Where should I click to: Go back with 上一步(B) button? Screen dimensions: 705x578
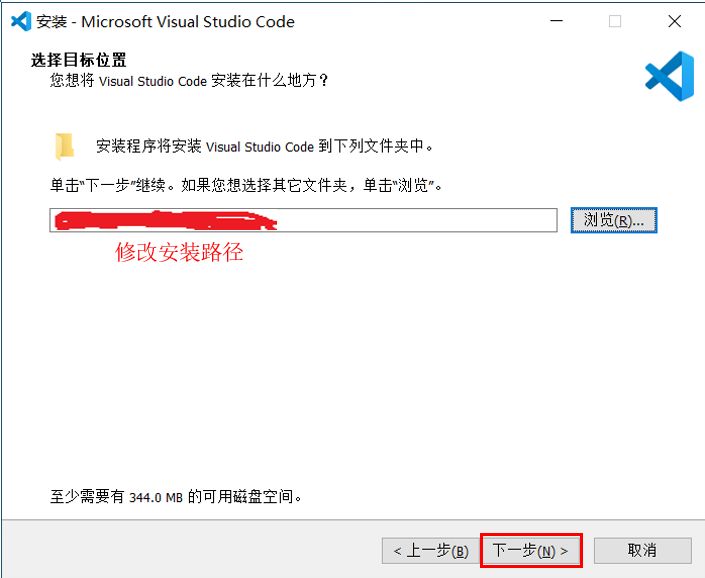click(x=431, y=551)
